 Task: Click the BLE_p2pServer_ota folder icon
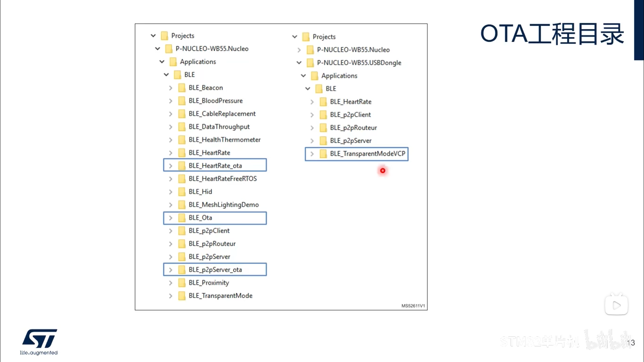[182, 270]
